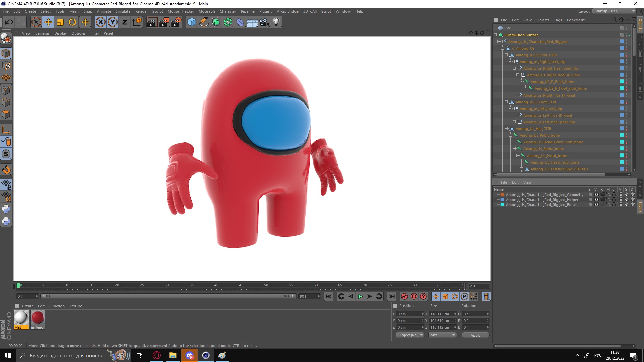Image resolution: width=644 pixels, height=362 pixels.
Task: Open the Object (Rel) dropdown
Action: point(410,335)
